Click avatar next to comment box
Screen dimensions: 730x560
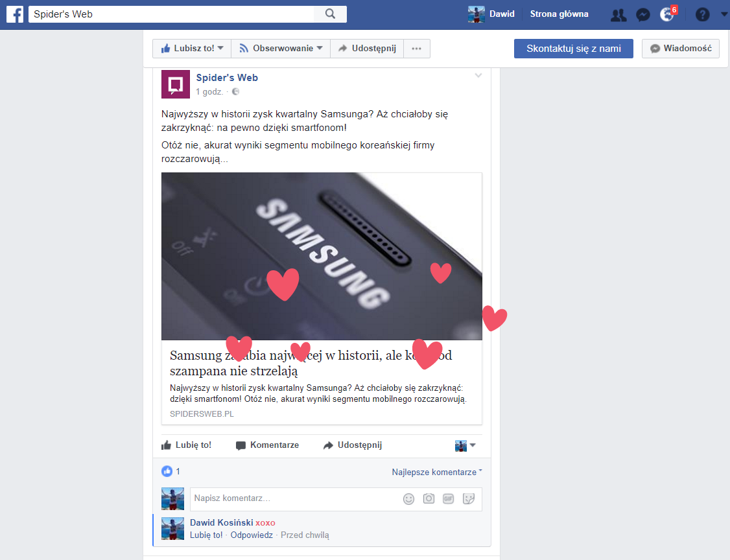pyautogui.click(x=172, y=499)
